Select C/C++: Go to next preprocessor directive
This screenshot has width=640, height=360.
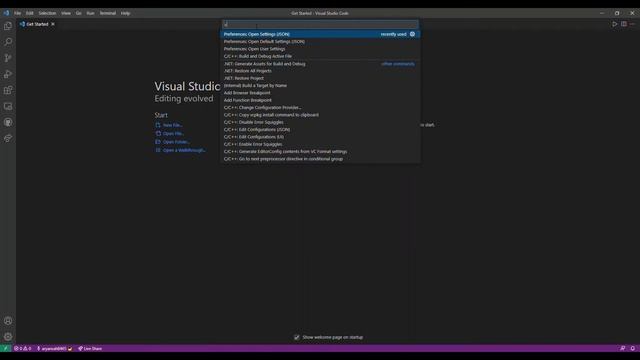320,159
